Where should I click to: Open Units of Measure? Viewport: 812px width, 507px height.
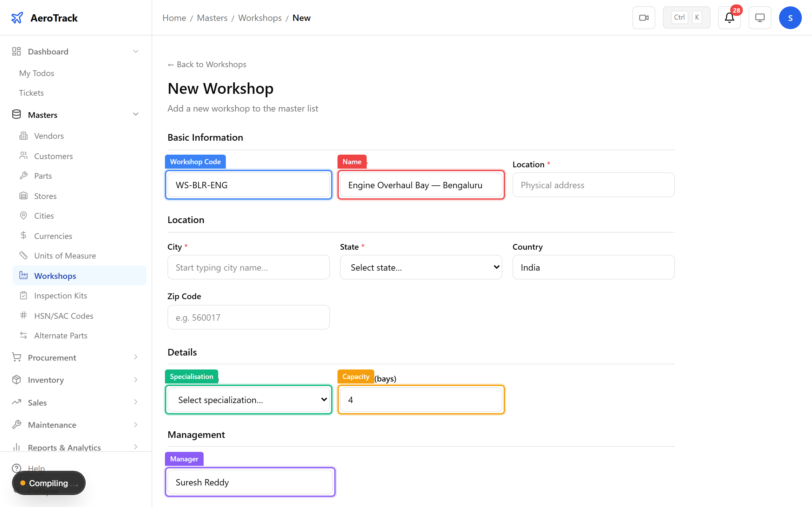coord(65,255)
